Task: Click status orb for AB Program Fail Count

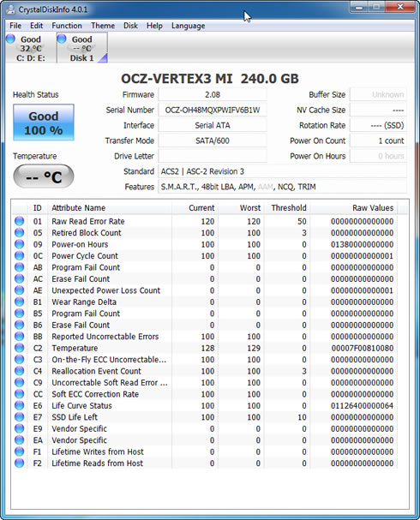Action: click(x=20, y=267)
